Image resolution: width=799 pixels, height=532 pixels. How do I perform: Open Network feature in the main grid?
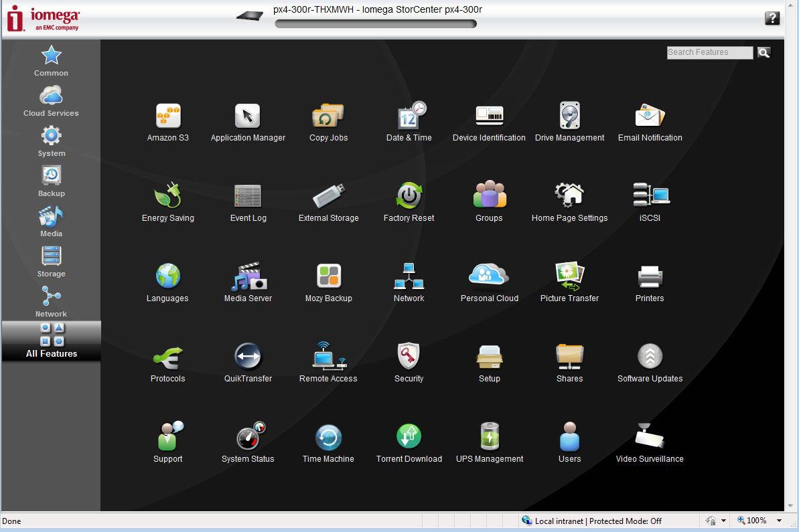409,283
